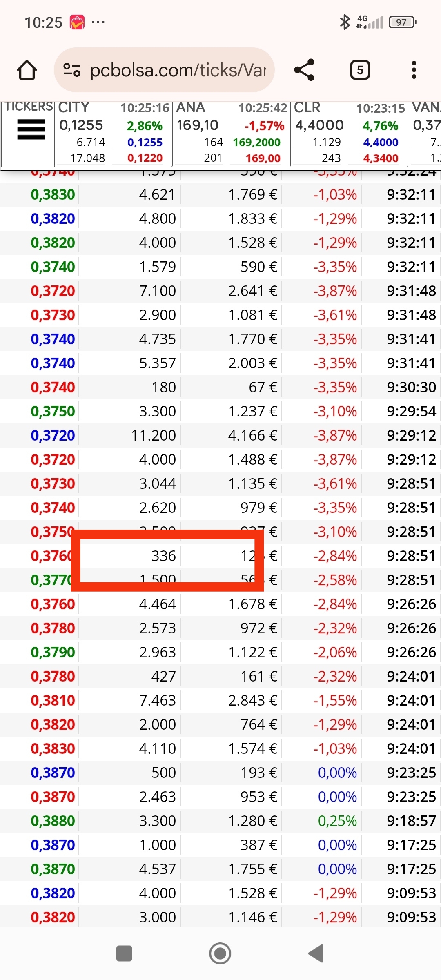Select the 3.000 volume cell
441x980 pixels.
coord(157,918)
